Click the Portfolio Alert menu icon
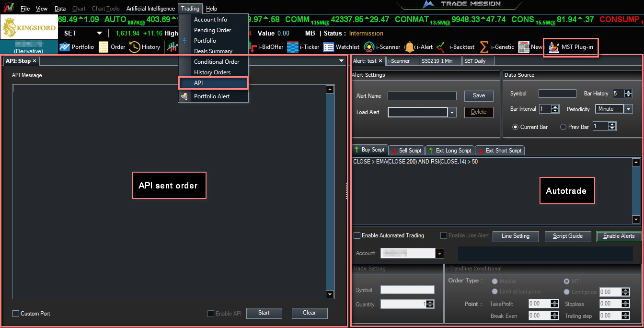This screenshot has width=644, height=328. (184, 96)
